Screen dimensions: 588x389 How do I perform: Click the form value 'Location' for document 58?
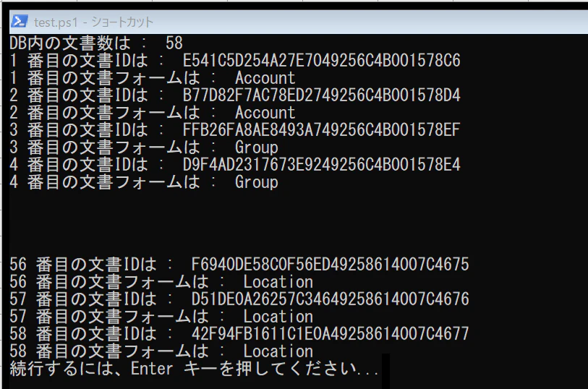(278, 351)
